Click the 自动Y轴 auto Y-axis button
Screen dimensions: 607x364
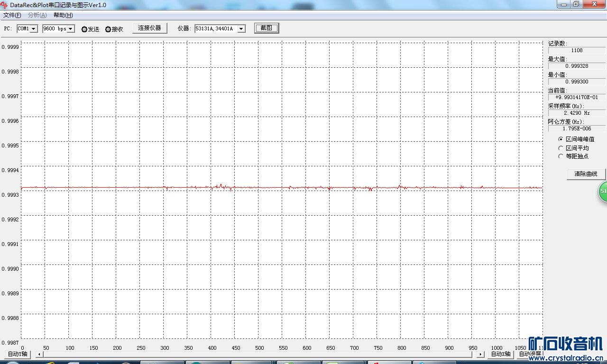point(18,354)
